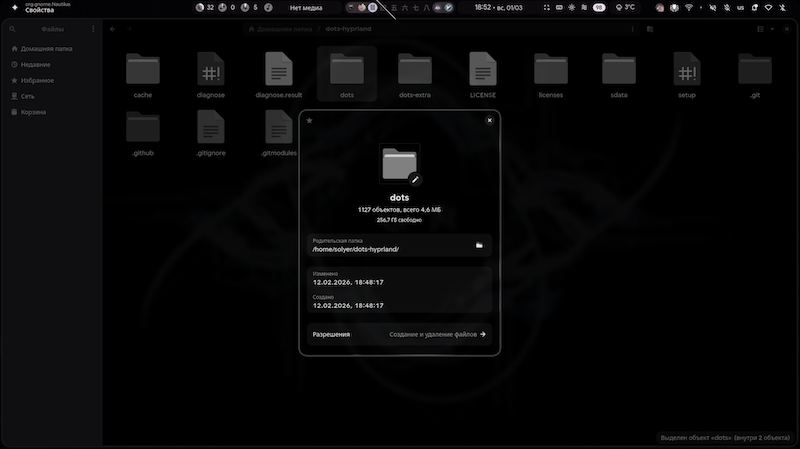The height and width of the screenshot is (449, 800).
Task: Open the 3°C weather indicator
Action: (626, 8)
